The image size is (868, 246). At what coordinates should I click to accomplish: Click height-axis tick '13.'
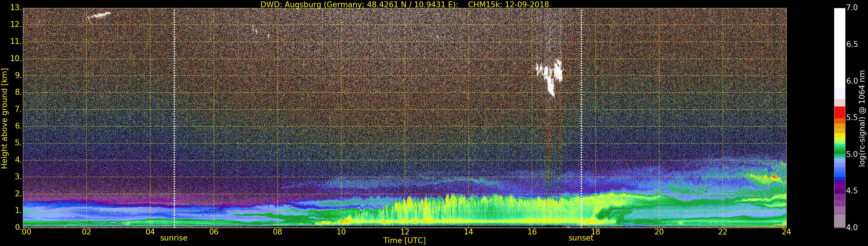(16, 8)
